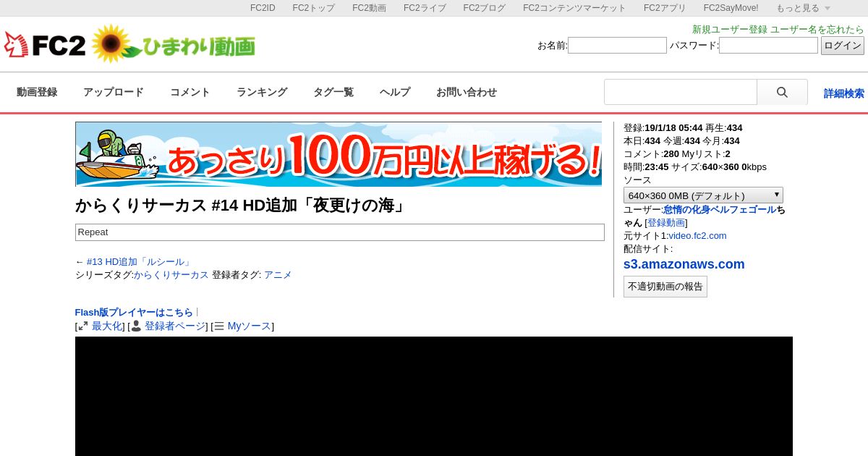Click the black video player area
Viewport: 868px width, 456px height.
[x=434, y=396]
